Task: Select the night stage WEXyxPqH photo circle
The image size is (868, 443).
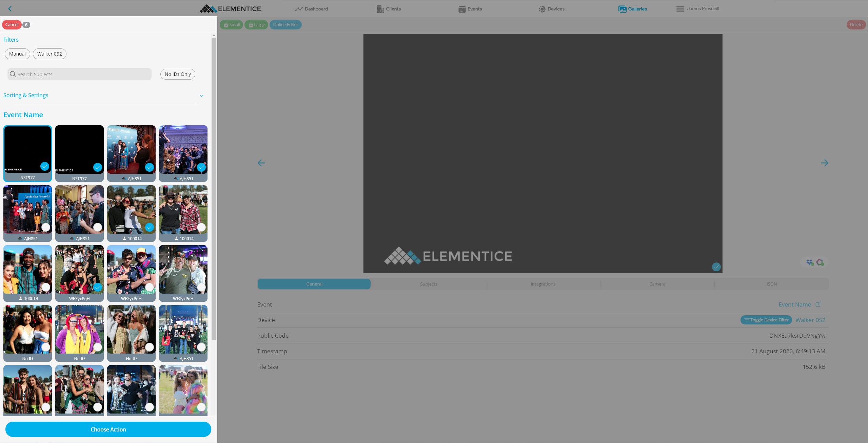Action: point(201,287)
